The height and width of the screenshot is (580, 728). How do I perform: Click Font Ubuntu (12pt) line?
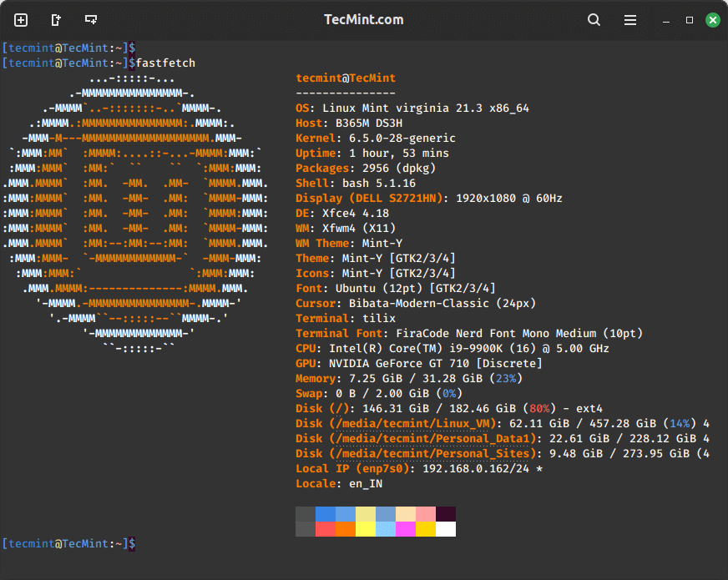coord(396,289)
